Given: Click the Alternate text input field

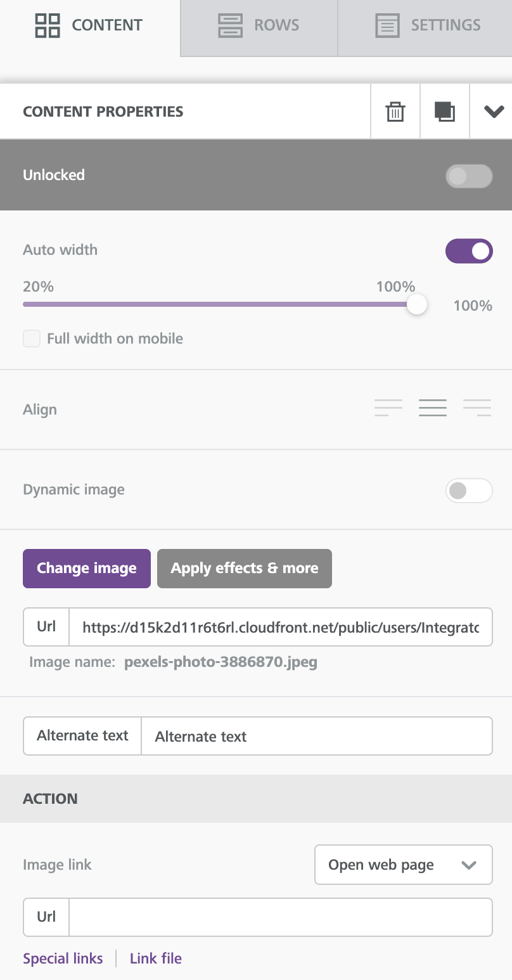Looking at the screenshot, I should pyautogui.click(x=317, y=736).
